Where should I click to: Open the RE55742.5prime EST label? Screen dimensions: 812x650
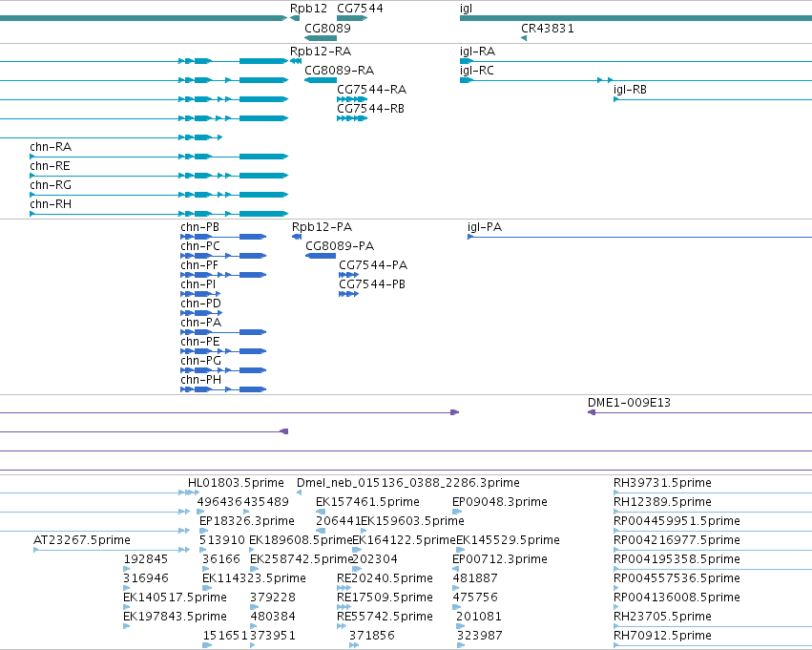385,618
